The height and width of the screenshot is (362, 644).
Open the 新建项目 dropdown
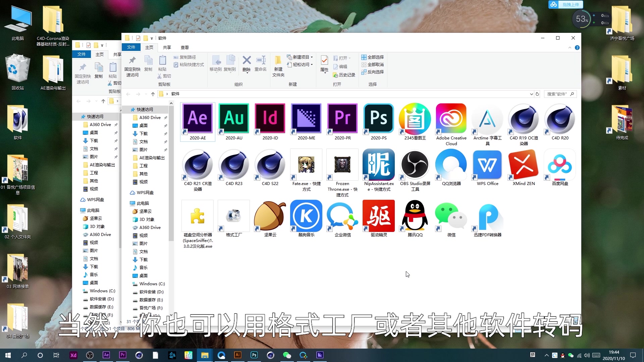tap(300, 57)
